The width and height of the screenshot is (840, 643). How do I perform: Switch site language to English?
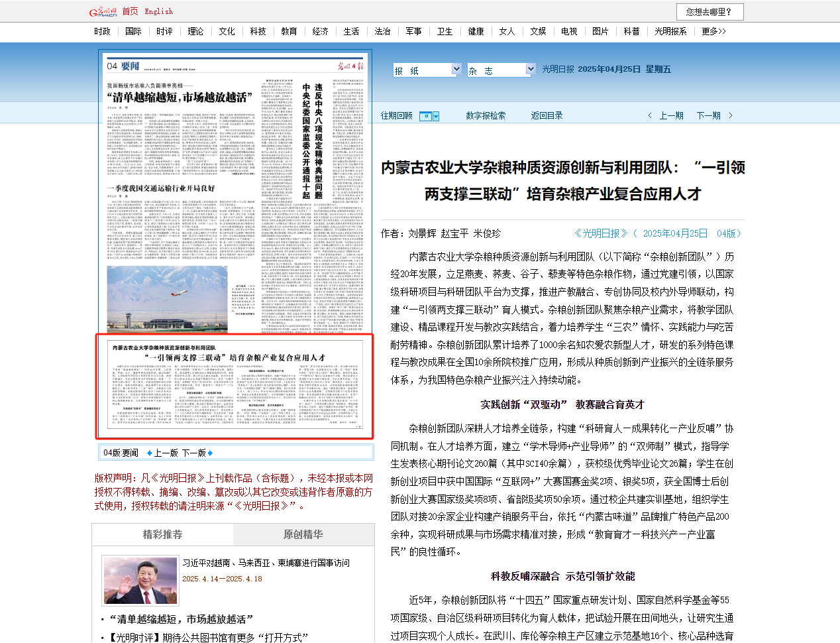[158, 11]
